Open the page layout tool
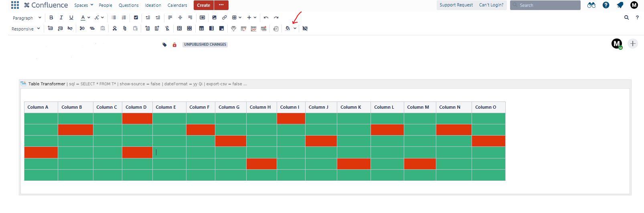This screenshot has width=644, height=213. click(203, 18)
